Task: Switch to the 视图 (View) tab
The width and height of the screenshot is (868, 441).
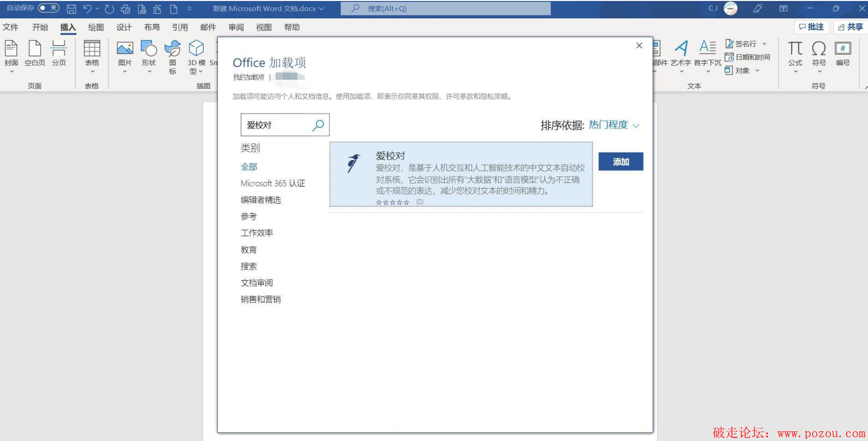Action: [x=264, y=27]
